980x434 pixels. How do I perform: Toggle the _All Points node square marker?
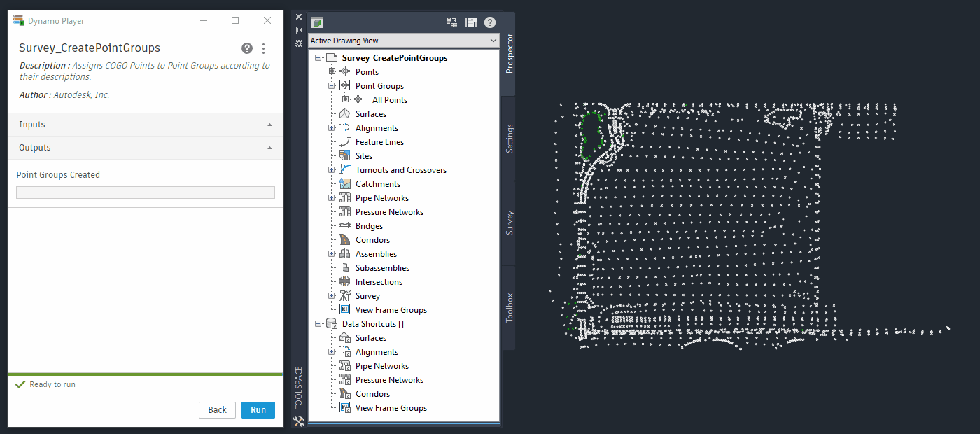345,100
